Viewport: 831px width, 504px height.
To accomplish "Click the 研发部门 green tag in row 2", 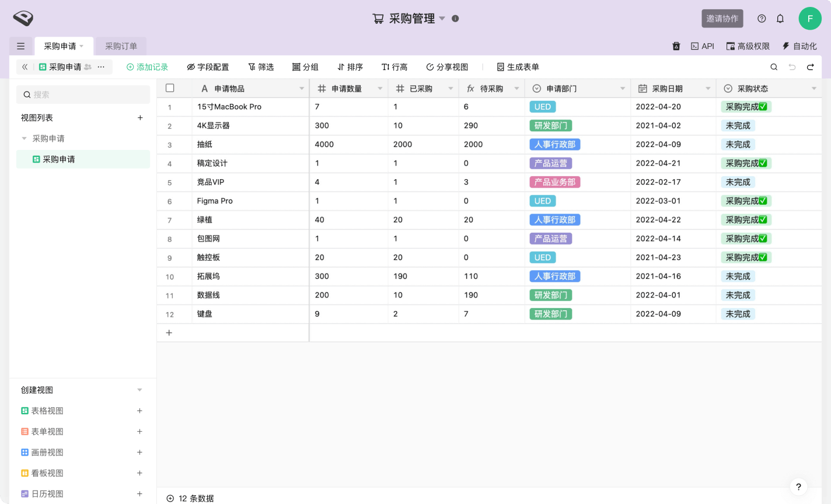I will (550, 126).
